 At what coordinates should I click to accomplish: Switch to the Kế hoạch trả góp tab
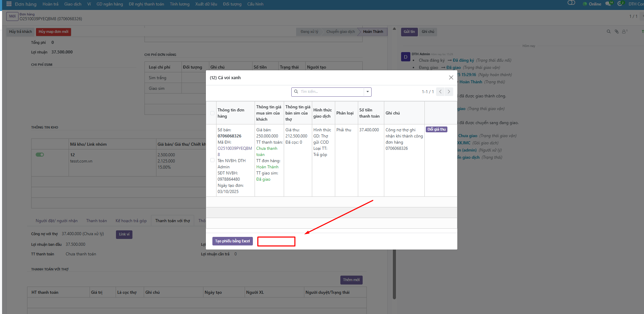tap(131, 221)
